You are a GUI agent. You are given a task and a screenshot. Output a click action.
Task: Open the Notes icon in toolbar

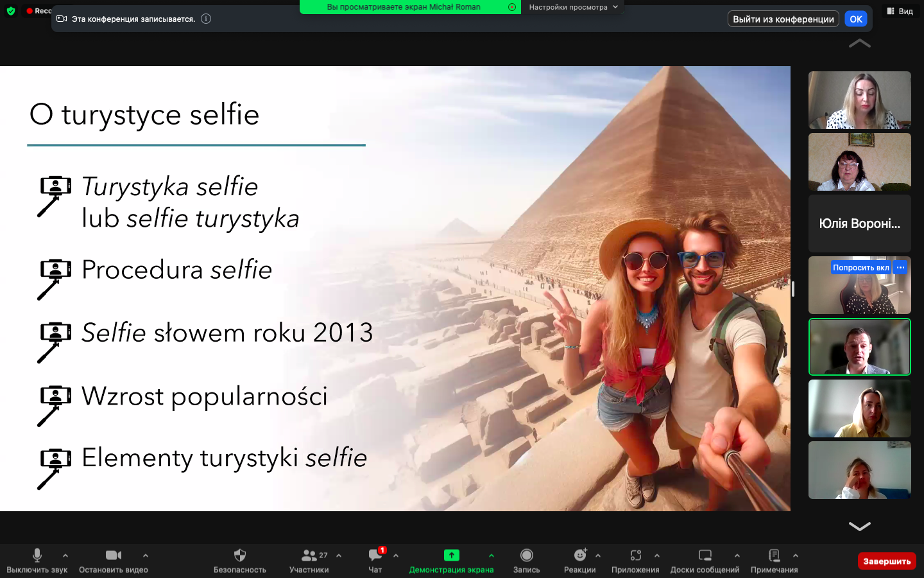point(774,556)
